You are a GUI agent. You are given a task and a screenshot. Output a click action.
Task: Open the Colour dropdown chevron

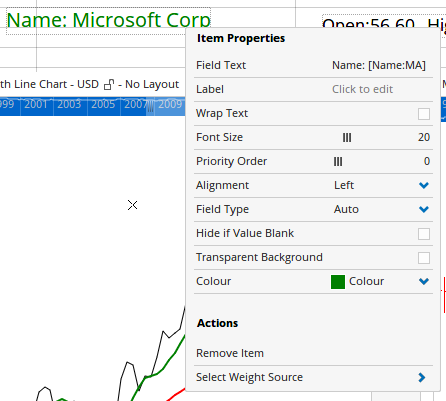424,281
